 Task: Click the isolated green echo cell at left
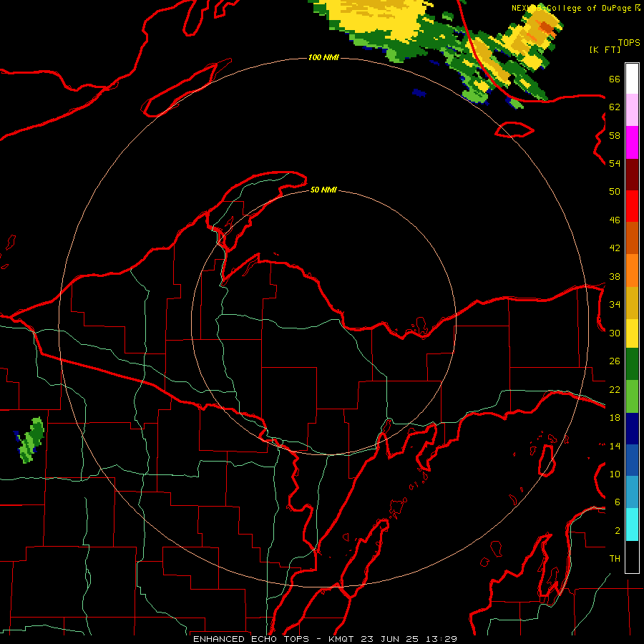31,440
